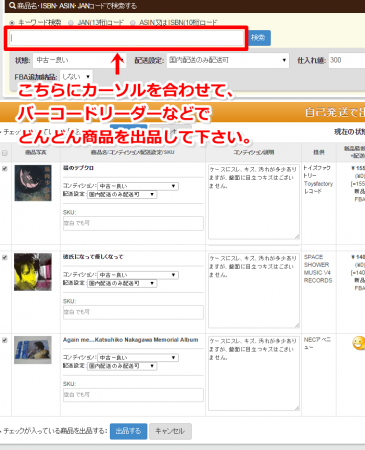Screen dimensions: 365x450
Task: Select the キーワード検索 radio button
Action: 12,23
